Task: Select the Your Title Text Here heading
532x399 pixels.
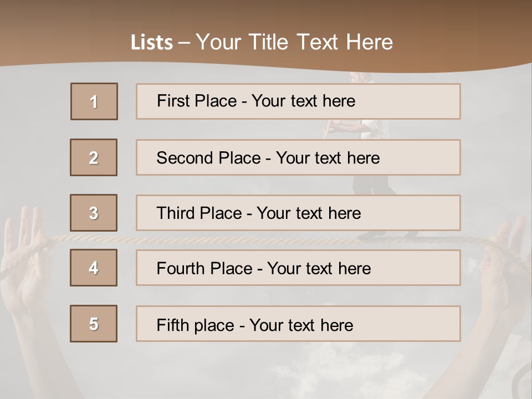Action: (x=294, y=42)
